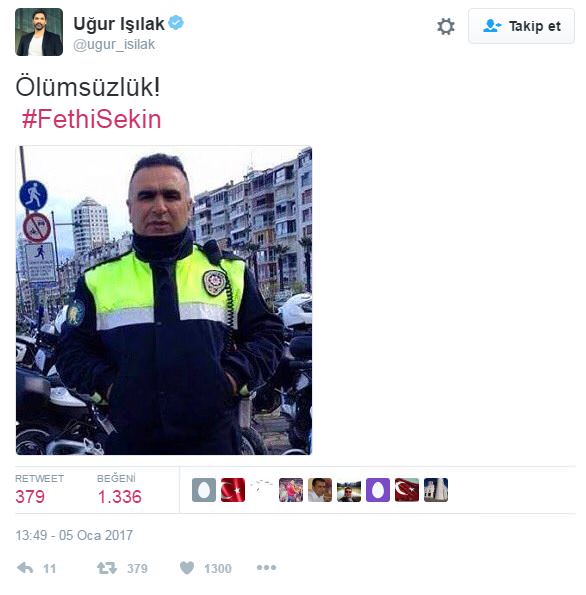The image size is (586, 595).
Task: Enlarge the police officer photo
Action: click(164, 300)
